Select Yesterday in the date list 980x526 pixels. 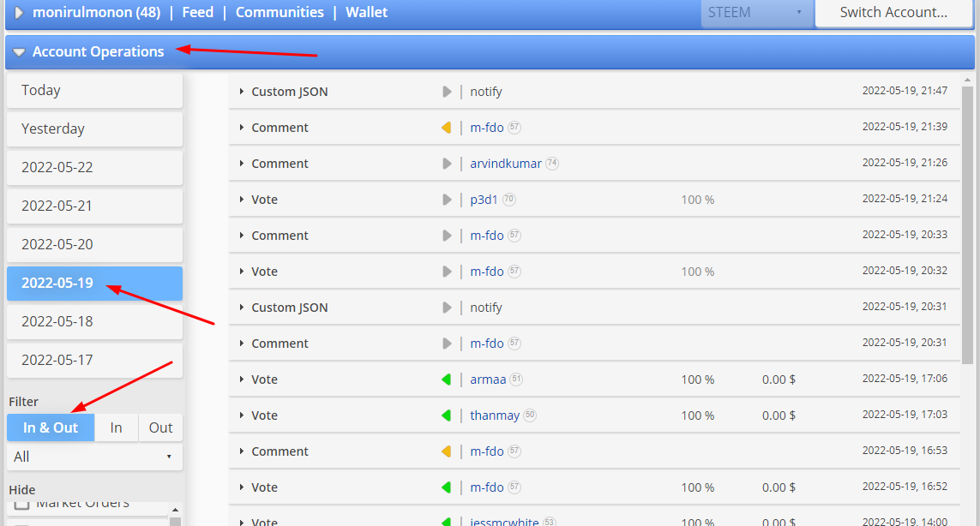[94, 129]
